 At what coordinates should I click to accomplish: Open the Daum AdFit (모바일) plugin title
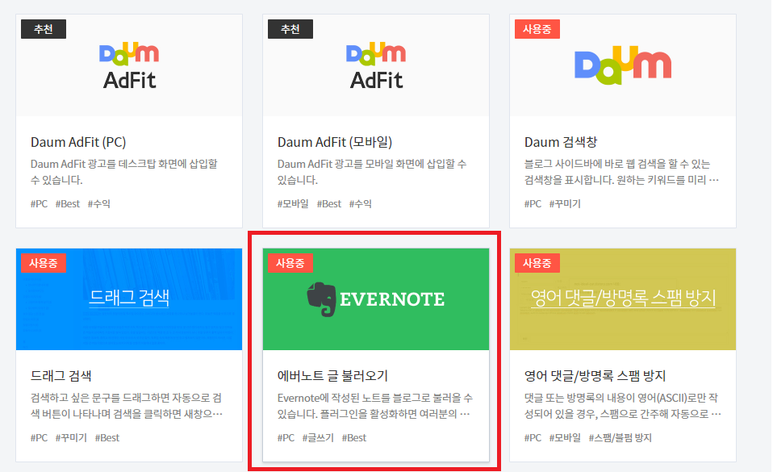(335, 142)
